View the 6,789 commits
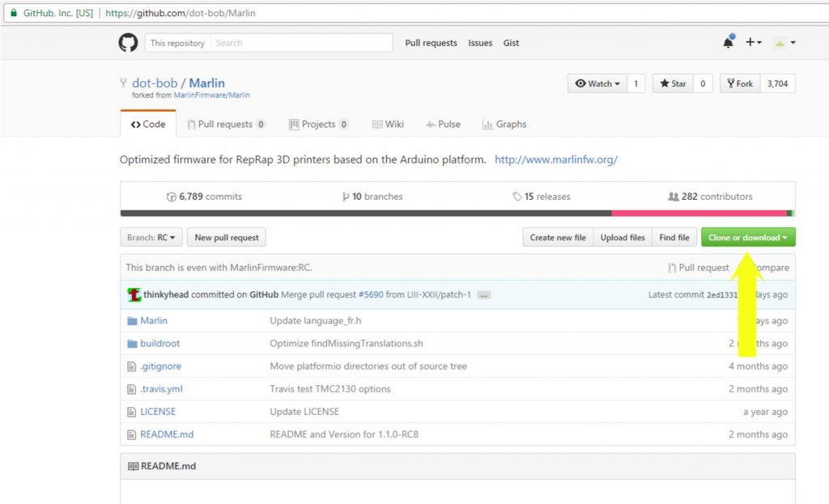829x504 pixels. click(x=204, y=197)
